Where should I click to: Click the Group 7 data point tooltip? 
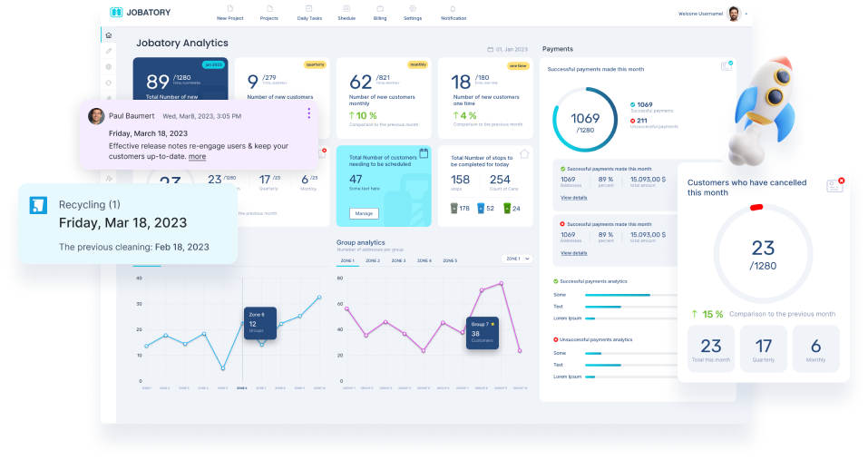tap(482, 333)
